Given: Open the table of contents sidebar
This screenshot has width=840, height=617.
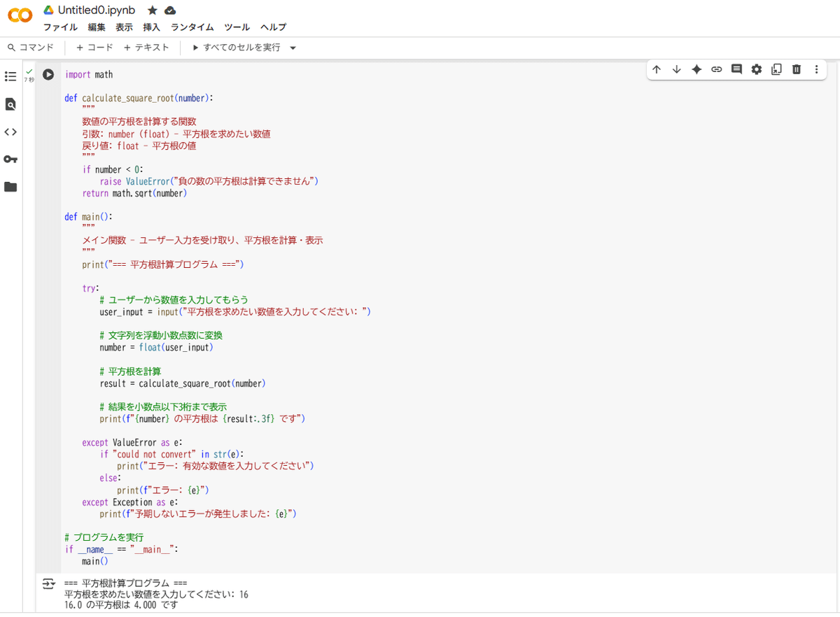Looking at the screenshot, I should [x=10, y=76].
